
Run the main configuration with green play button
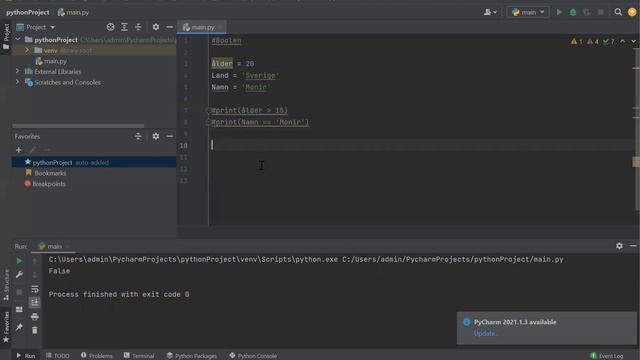[559, 12]
